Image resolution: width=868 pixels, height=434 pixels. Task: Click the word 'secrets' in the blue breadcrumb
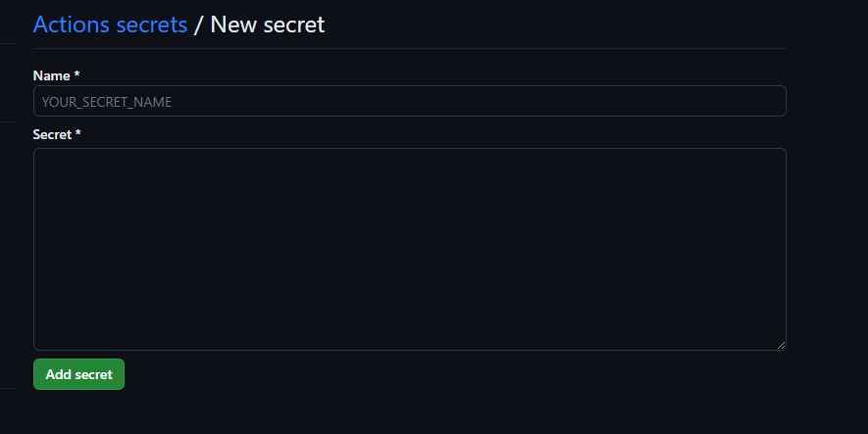pos(152,24)
